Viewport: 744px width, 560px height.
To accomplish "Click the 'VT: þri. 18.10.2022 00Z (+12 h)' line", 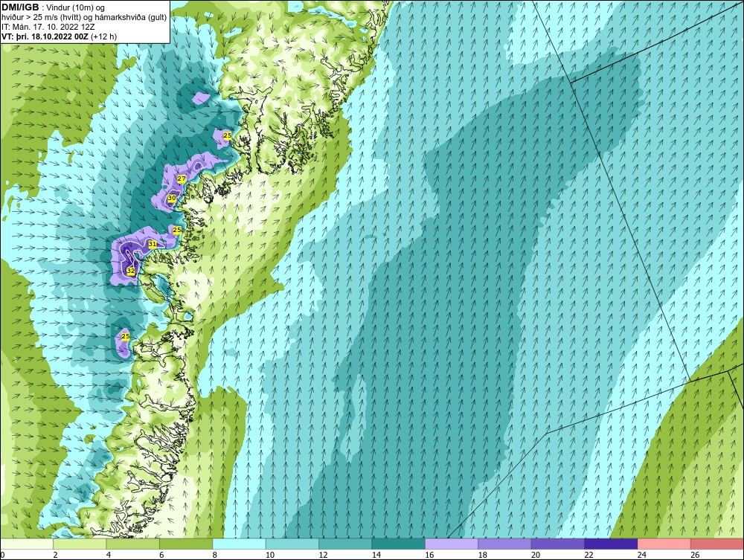I will coord(60,36).
